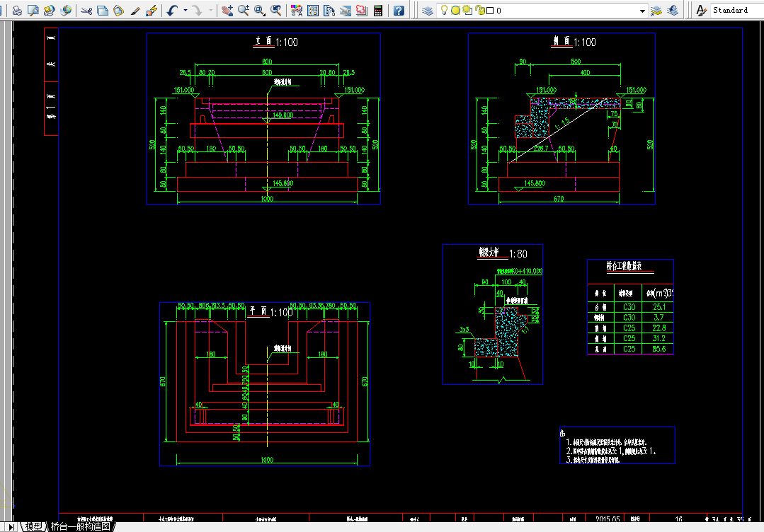This screenshot has height=532, width=764.
Task: Click the 148.800 elevation label in front view
Action: click(x=283, y=115)
